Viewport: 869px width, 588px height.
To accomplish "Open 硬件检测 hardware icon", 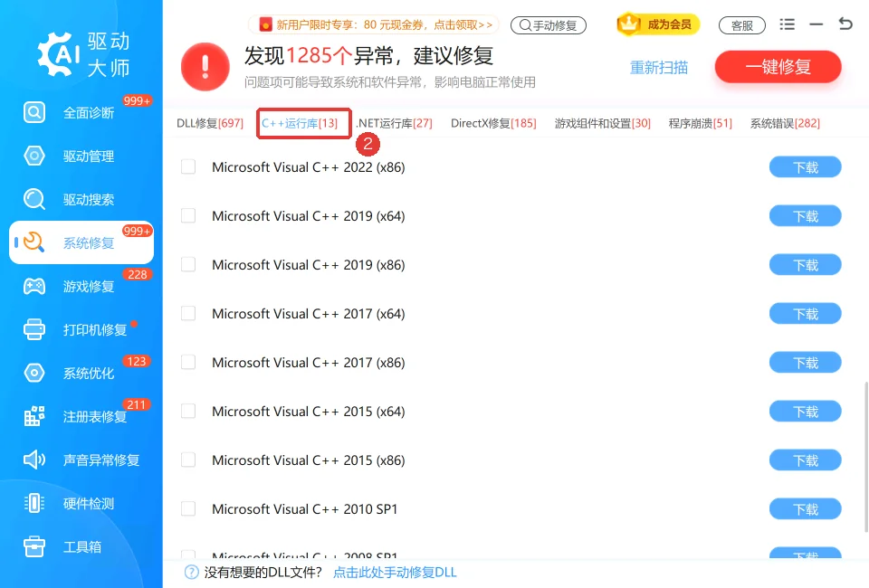I will [34, 503].
